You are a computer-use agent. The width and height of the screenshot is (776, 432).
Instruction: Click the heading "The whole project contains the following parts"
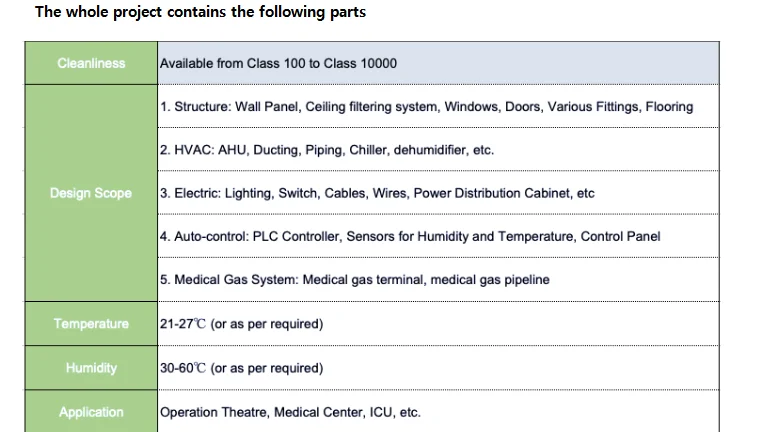point(200,13)
